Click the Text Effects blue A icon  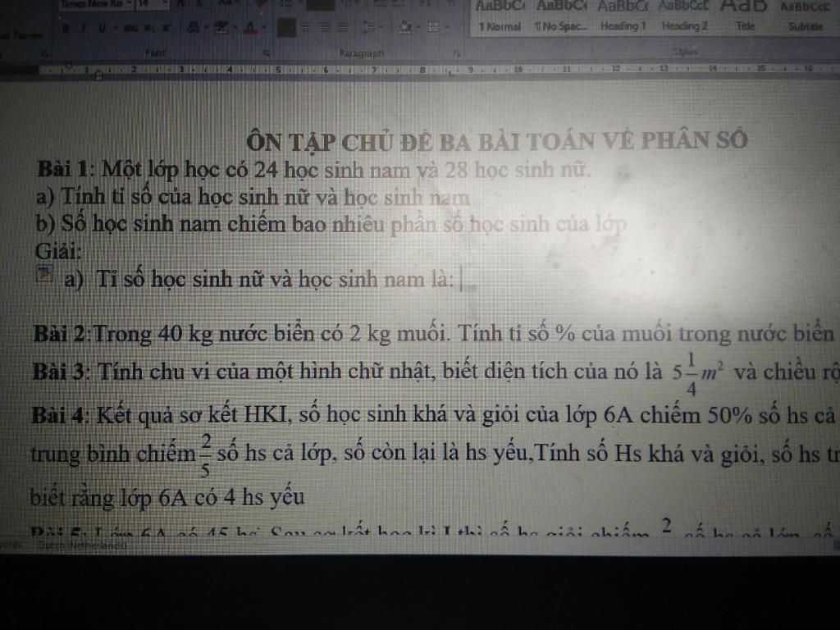click(193, 27)
